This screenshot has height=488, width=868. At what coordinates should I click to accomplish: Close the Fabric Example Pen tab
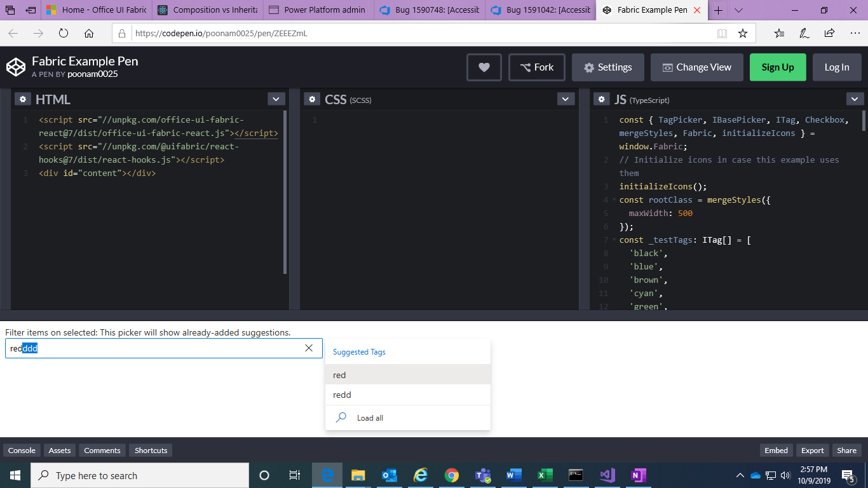click(x=698, y=10)
